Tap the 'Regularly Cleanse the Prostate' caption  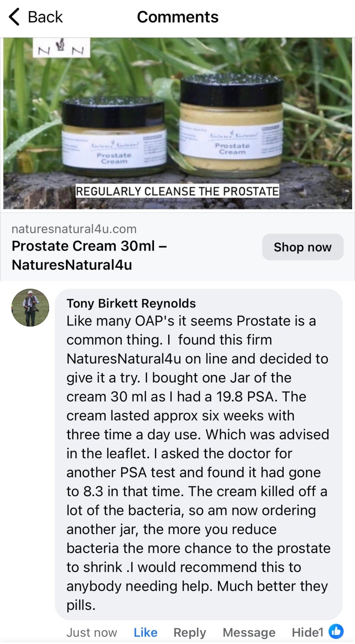[177, 191]
